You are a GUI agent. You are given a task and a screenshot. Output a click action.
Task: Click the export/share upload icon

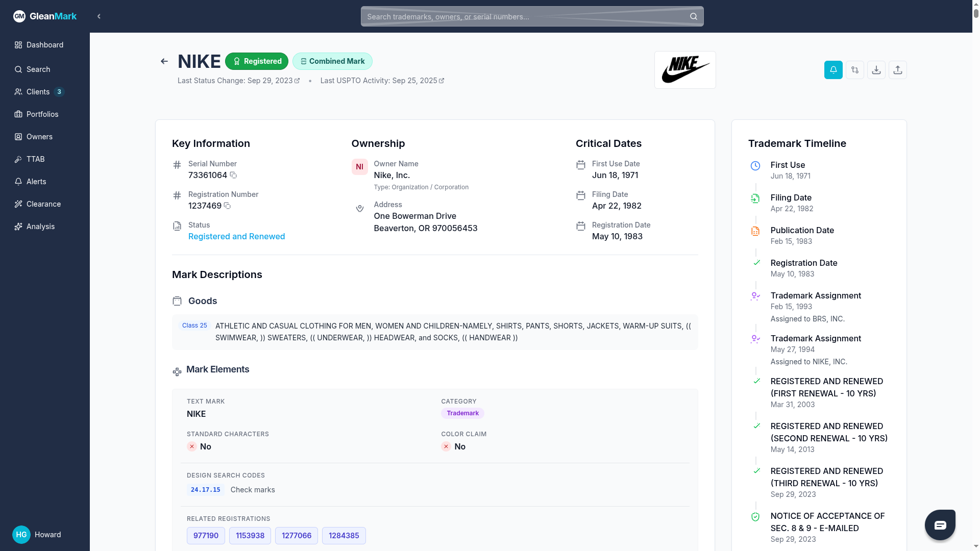[x=898, y=70]
